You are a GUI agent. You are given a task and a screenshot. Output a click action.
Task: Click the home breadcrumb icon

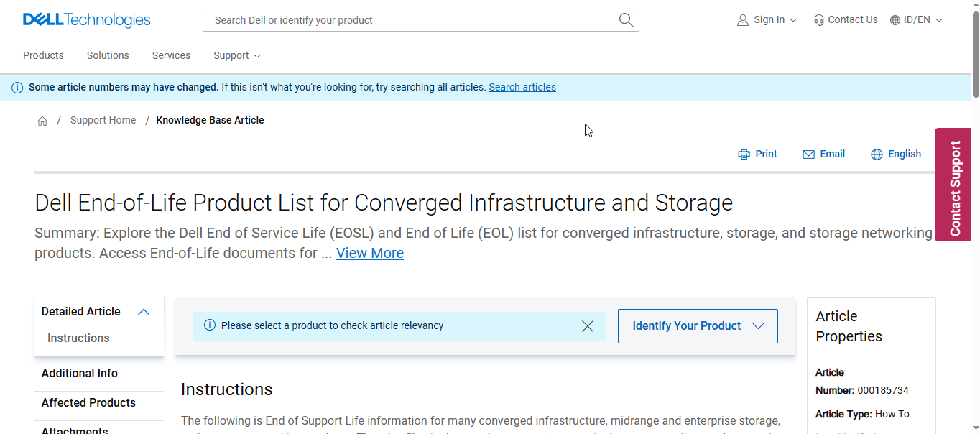[x=42, y=121]
